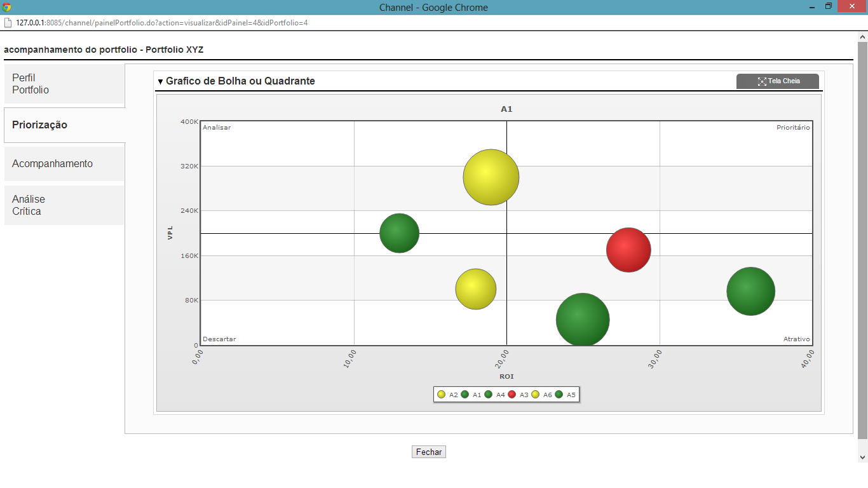Click the 240K axis value
The height and width of the screenshot is (488, 868).
[x=189, y=211]
